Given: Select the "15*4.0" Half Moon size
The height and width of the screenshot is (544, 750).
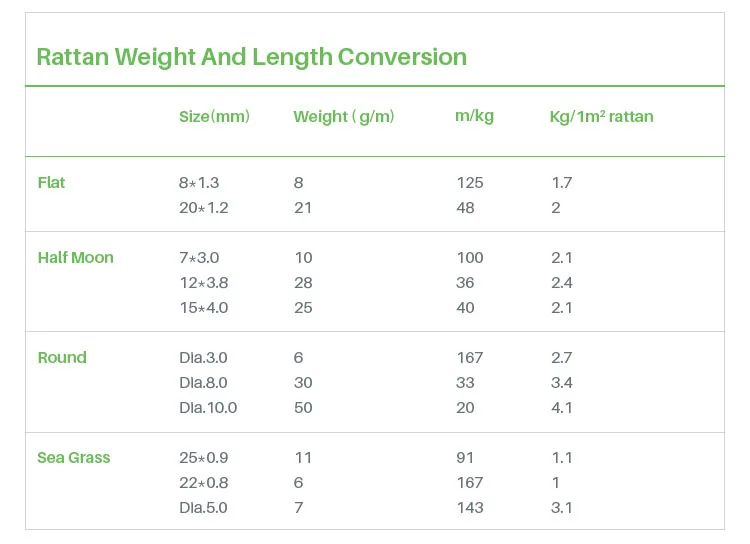Looking at the screenshot, I should (203, 308).
